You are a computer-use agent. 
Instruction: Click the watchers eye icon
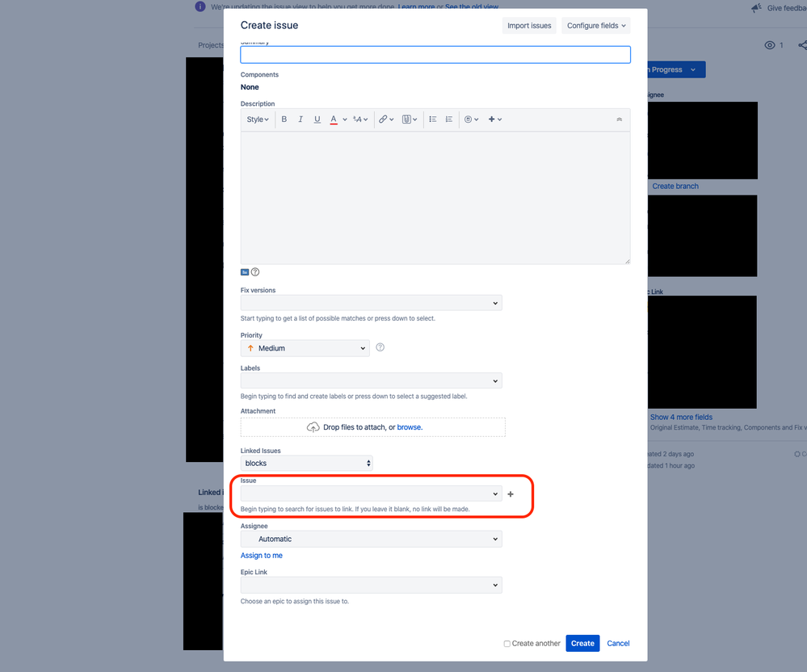click(x=769, y=45)
